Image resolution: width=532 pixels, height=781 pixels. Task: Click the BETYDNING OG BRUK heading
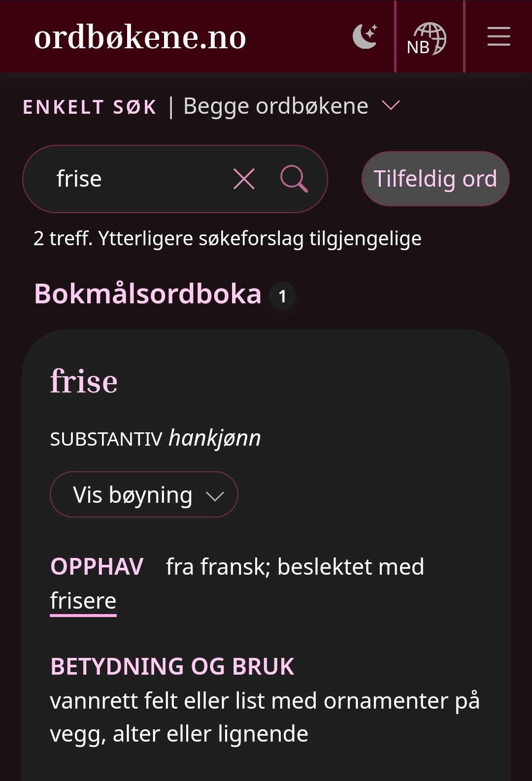coord(172,667)
